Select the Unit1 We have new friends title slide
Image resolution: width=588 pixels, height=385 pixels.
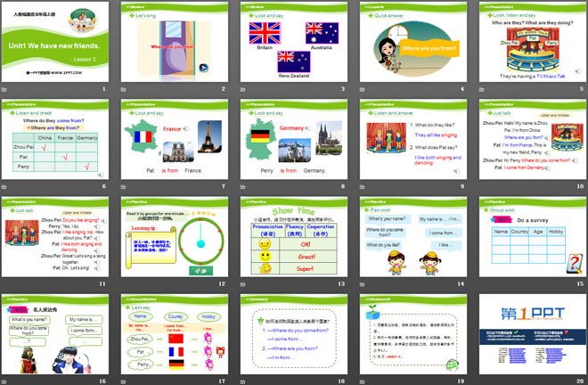[x=55, y=42]
